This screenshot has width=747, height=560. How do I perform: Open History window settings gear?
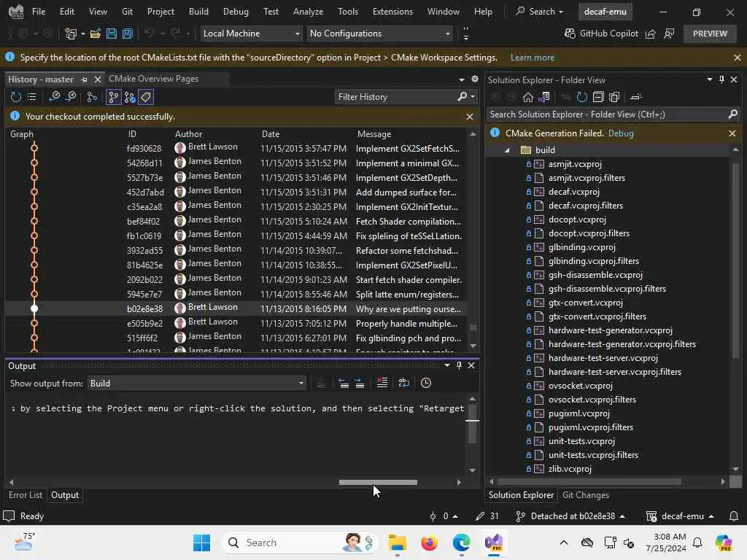point(474,79)
